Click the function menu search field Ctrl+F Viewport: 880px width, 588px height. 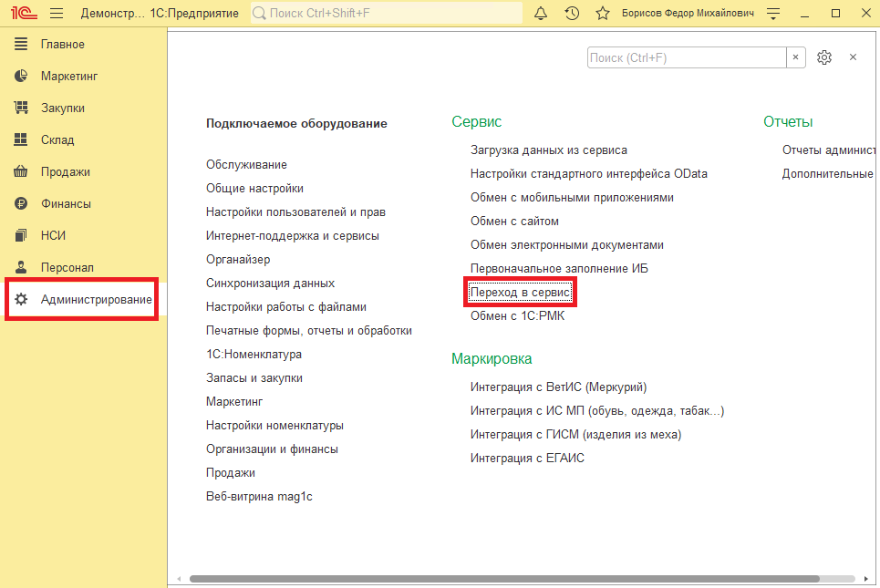(x=687, y=57)
